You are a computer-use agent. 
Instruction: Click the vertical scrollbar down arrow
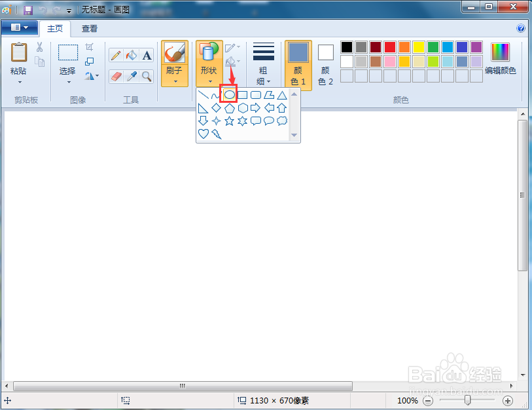523,375
